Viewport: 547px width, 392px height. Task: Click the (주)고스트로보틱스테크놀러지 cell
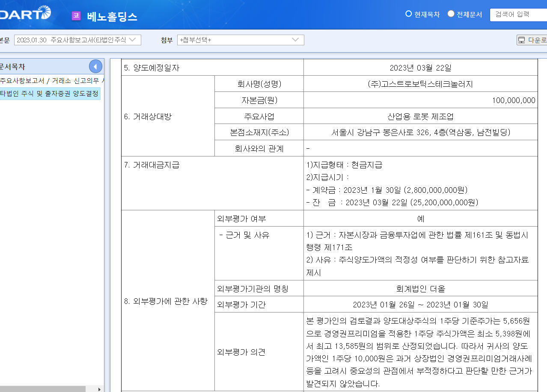(x=420, y=84)
